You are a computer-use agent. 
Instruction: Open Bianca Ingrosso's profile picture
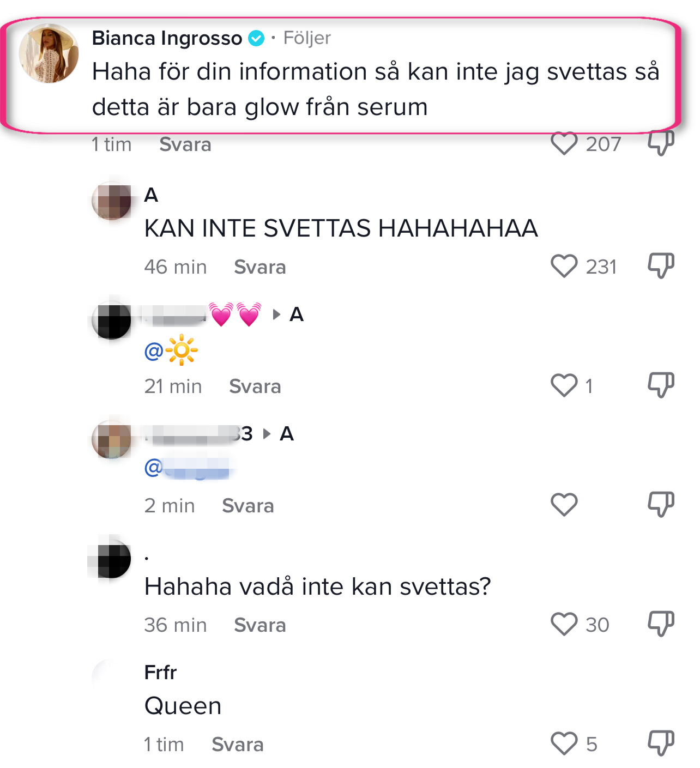[x=49, y=53]
